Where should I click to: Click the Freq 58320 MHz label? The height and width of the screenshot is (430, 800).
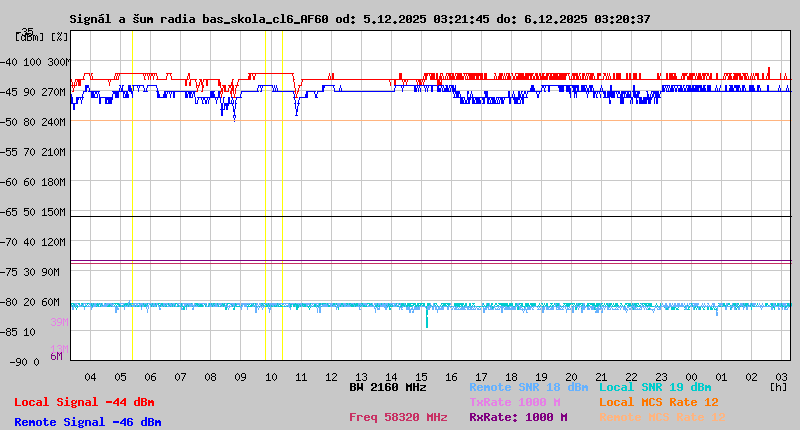(398, 417)
